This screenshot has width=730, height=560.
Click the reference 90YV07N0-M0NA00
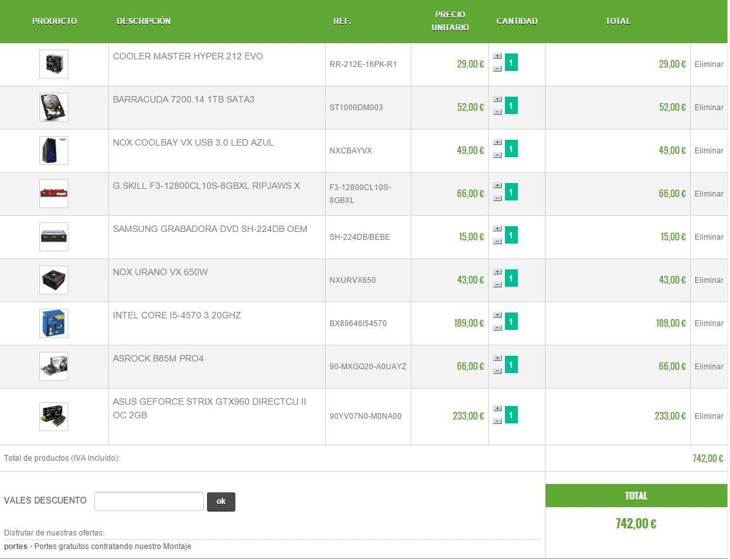tap(366, 416)
